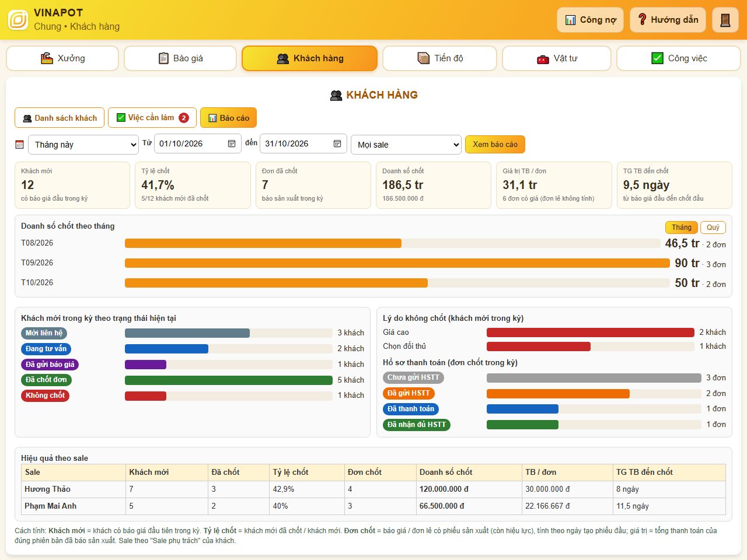Open Hướng dẫn help with question mark icon
Viewport: 747px width, 560px height.
coord(668,20)
